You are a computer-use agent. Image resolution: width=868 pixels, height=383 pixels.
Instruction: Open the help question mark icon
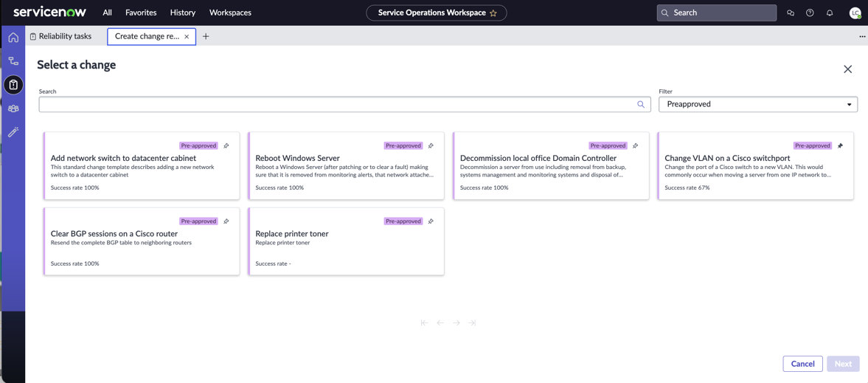point(810,13)
